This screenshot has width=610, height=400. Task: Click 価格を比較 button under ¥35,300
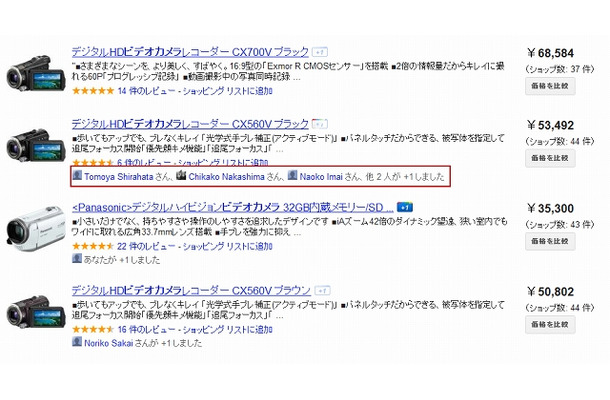coord(550,241)
